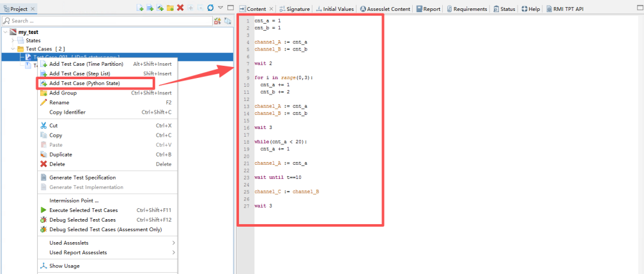Click code line 'wait until t==10'

tap(278, 178)
